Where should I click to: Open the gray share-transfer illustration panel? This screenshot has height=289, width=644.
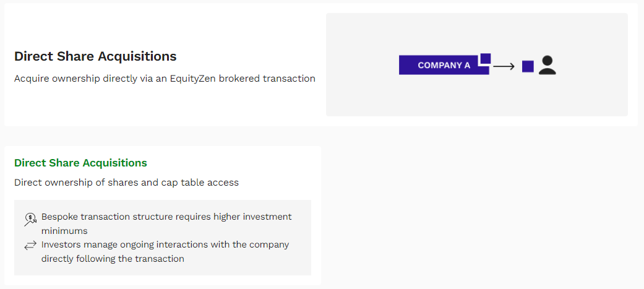click(477, 64)
